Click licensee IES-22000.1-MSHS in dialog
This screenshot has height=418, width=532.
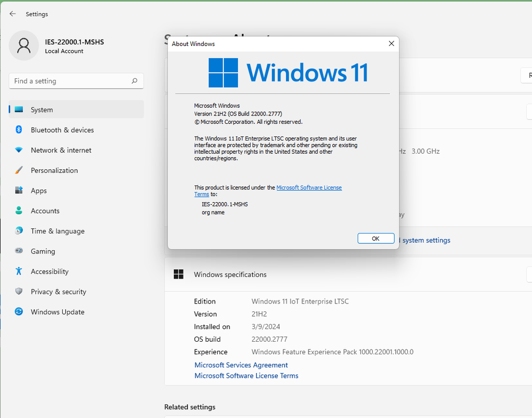224,204
